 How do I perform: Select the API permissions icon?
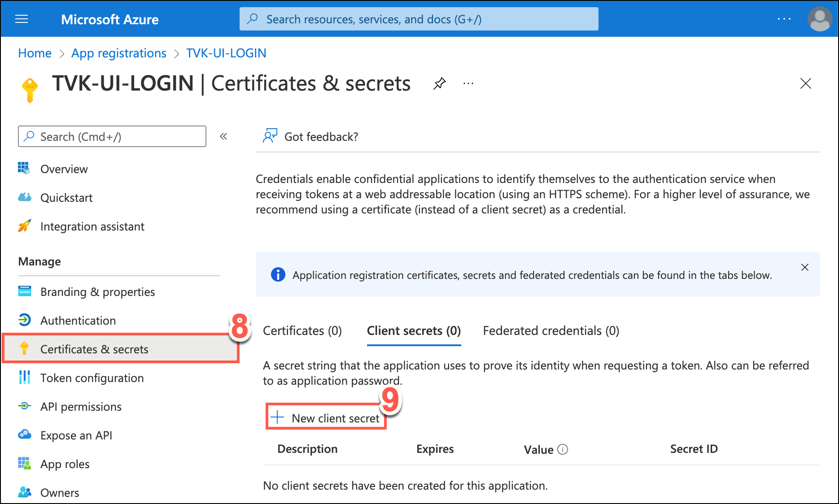click(x=25, y=406)
